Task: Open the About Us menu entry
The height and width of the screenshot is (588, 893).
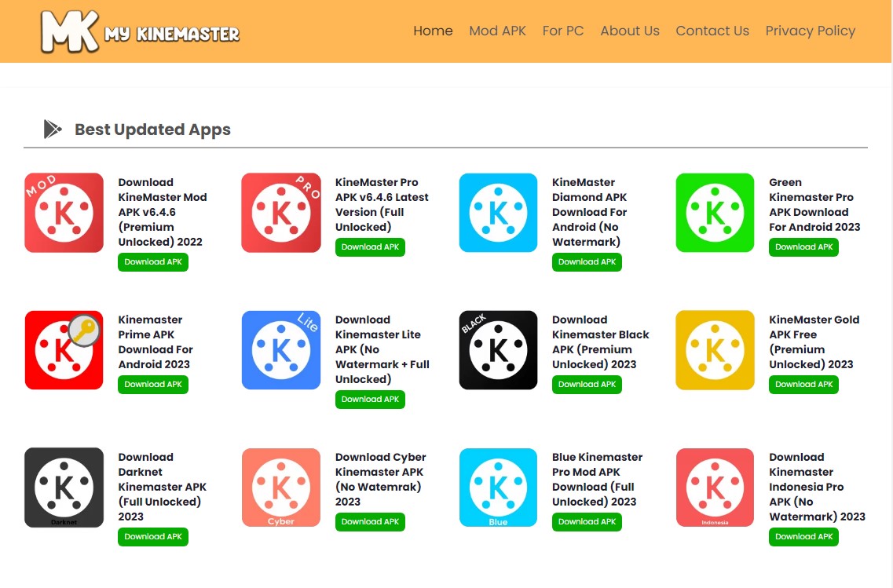Action: click(630, 31)
